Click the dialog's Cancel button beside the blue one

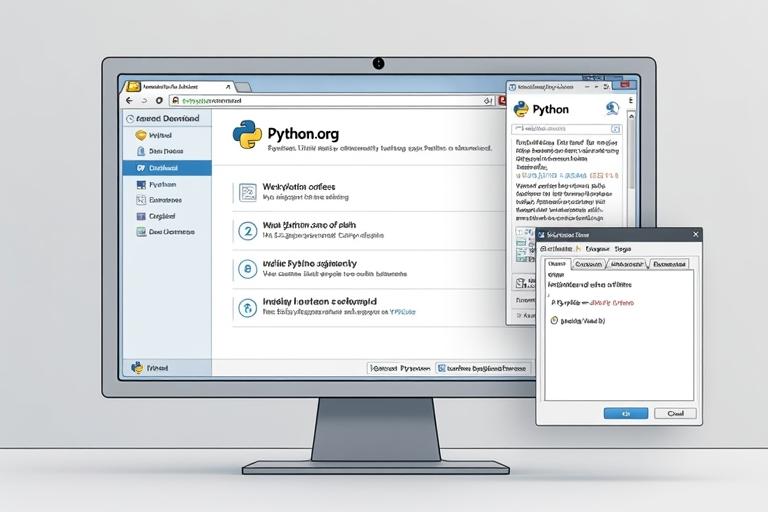click(x=675, y=414)
